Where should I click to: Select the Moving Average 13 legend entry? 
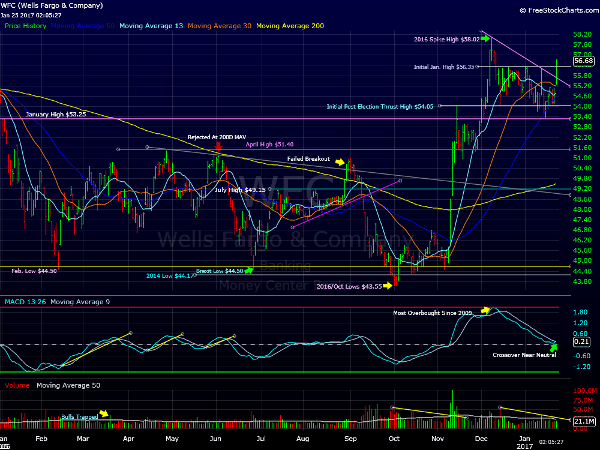tap(151, 26)
